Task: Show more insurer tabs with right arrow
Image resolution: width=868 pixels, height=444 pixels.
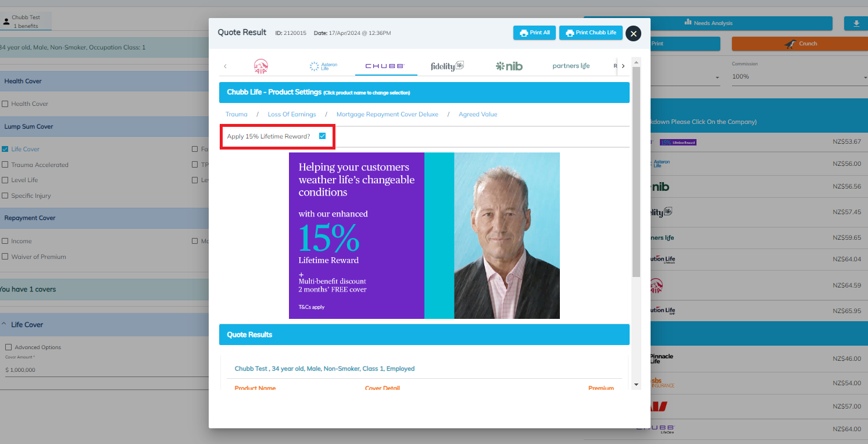Action: tap(623, 66)
